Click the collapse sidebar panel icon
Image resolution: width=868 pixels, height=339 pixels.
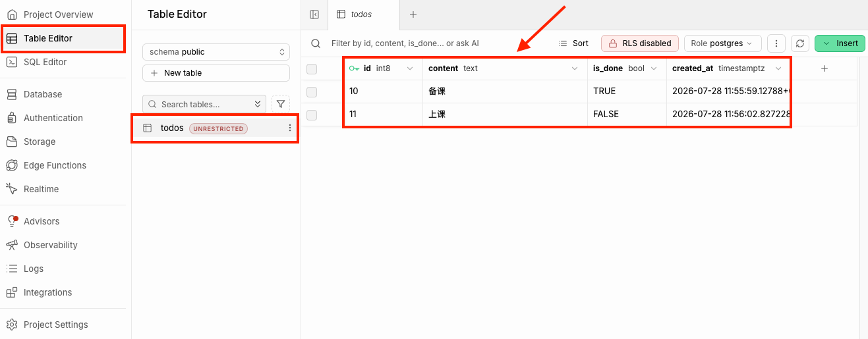(314, 14)
